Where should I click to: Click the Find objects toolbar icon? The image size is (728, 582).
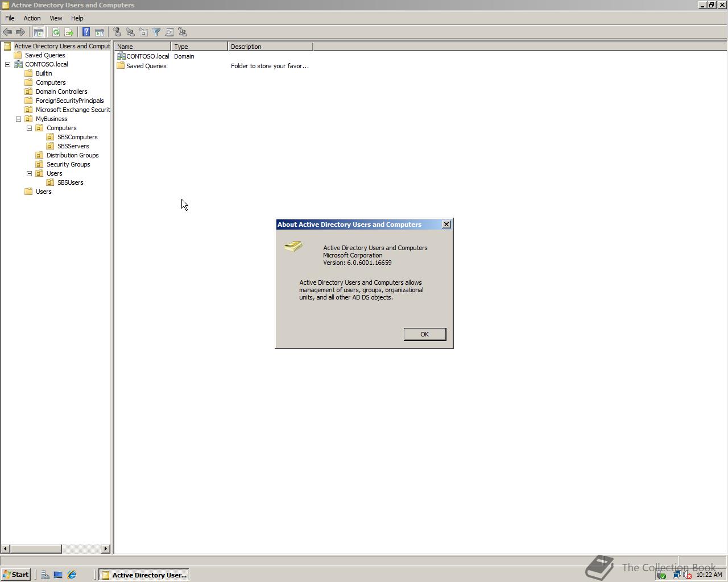(x=169, y=32)
